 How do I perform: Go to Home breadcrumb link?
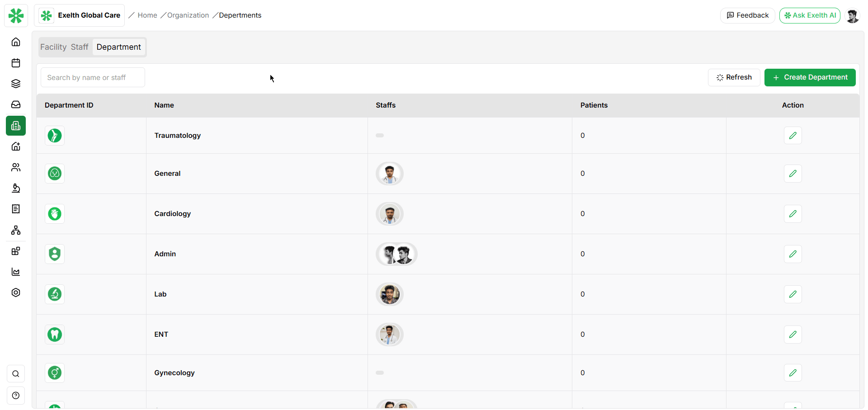147,15
